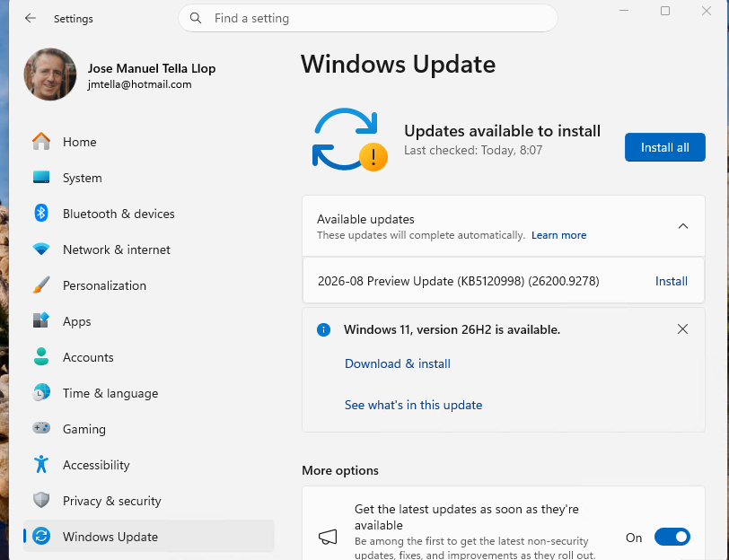Viewport: 729px width, 560px height.
Task: Open Network & internet settings
Action: (149, 249)
